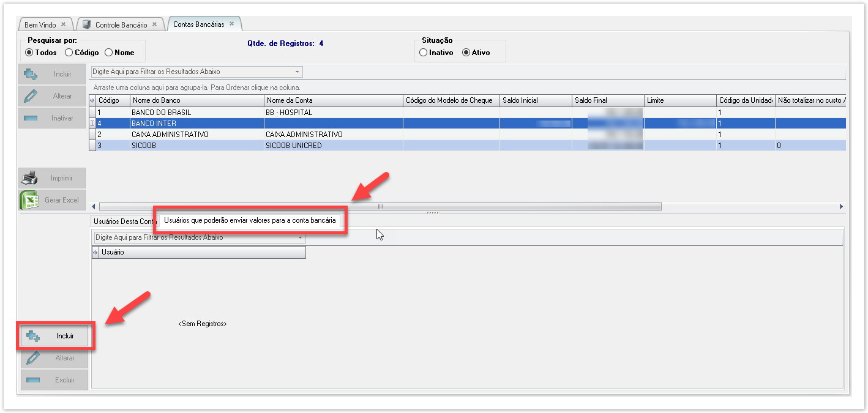
Task: Click the horizontal scrollbar right arrow
Action: pyautogui.click(x=841, y=207)
